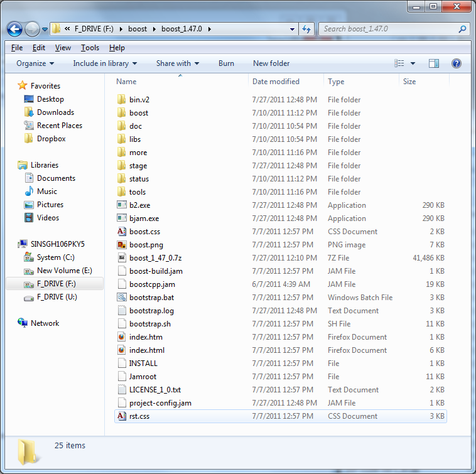Sort by the Name column header
This screenshot has height=474, width=476.
(x=180, y=82)
